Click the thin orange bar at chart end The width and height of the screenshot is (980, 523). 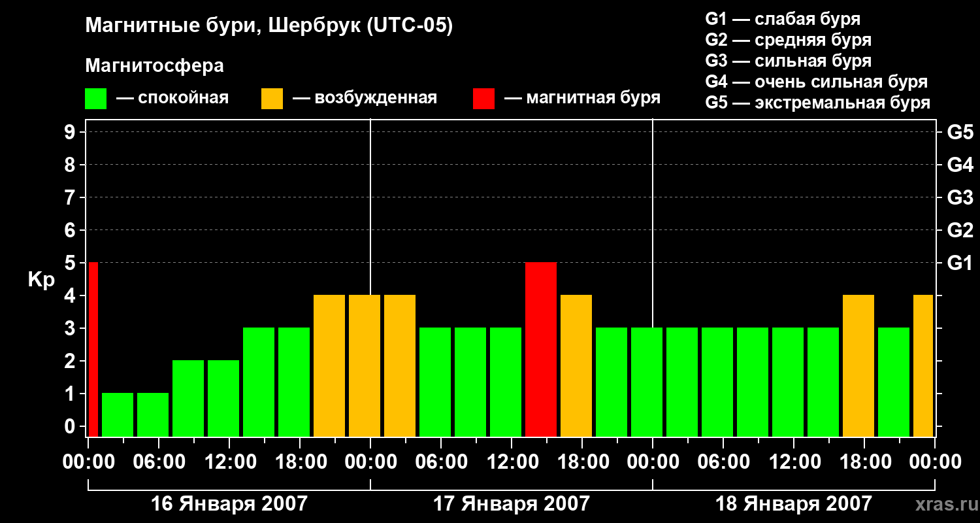pos(923,365)
